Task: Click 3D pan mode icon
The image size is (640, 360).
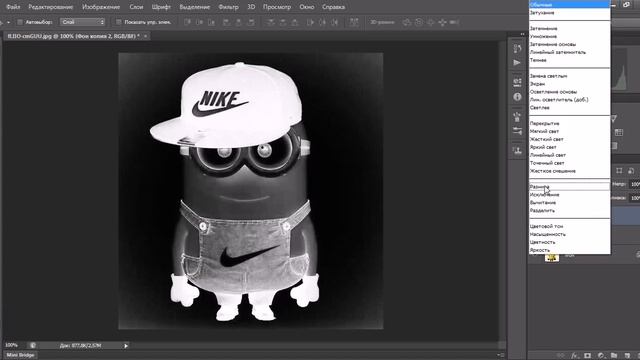Action: point(431,22)
